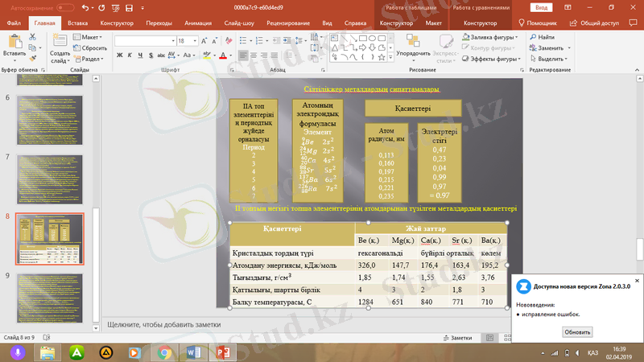Viewport: 644px width, 362px height.
Task: Click the Undo arrow in quick access toolbar
Action: click(x=85, y=7)
